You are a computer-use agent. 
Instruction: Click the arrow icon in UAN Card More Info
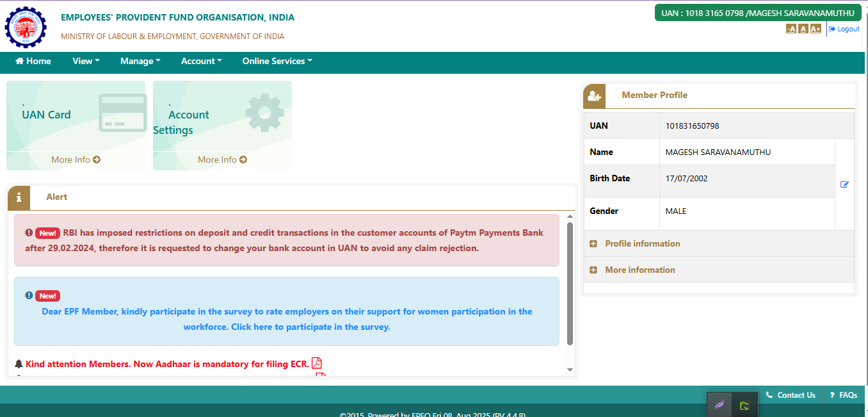(97, 159)
